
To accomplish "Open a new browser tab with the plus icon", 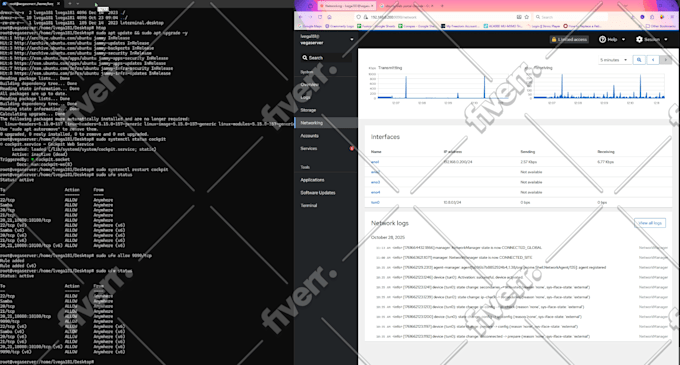I will (442, 6).
